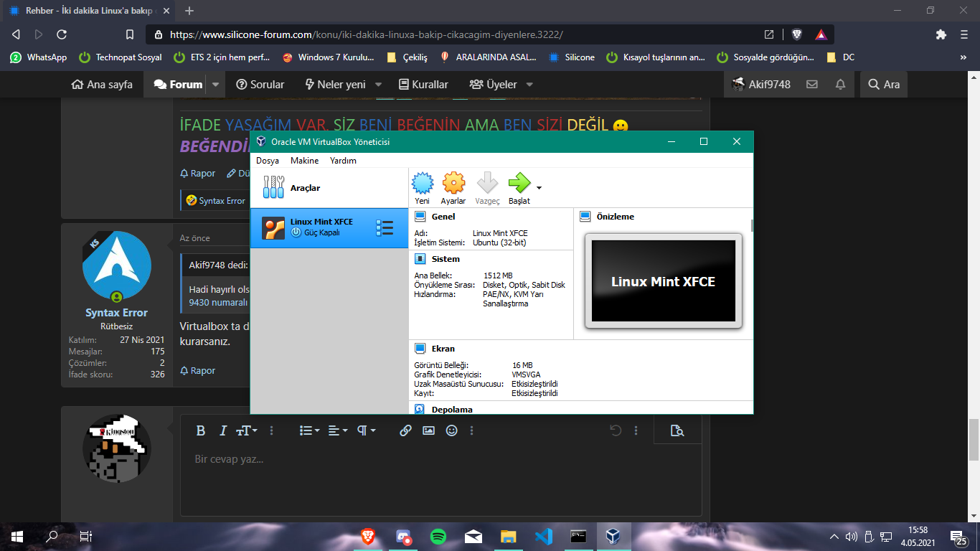
Task: Open the Çekiliş bookmark folder
Action: (x=406, y=57)
